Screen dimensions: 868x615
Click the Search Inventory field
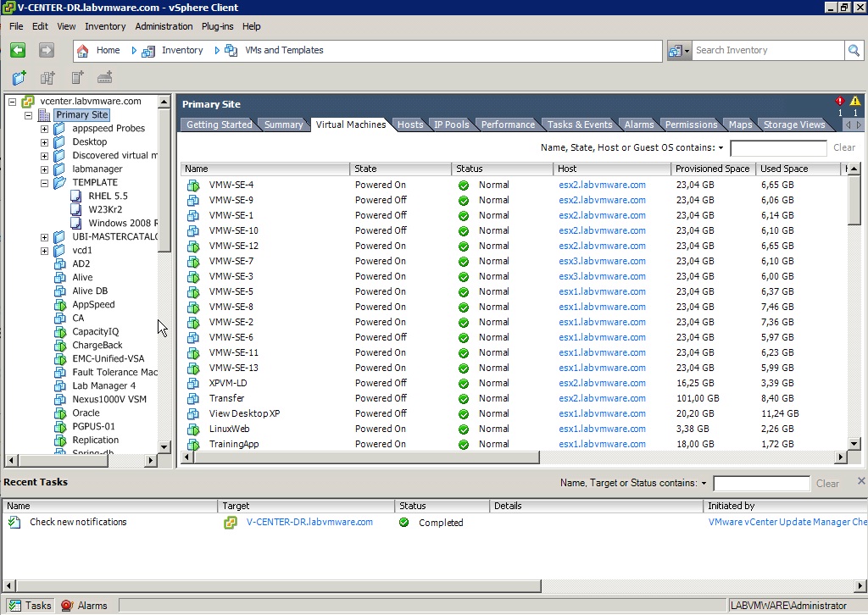click(x=768, y=50)
